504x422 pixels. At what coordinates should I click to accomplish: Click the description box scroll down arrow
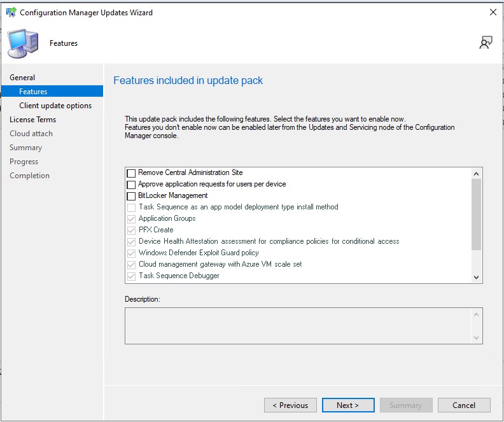tap(476, 337)
